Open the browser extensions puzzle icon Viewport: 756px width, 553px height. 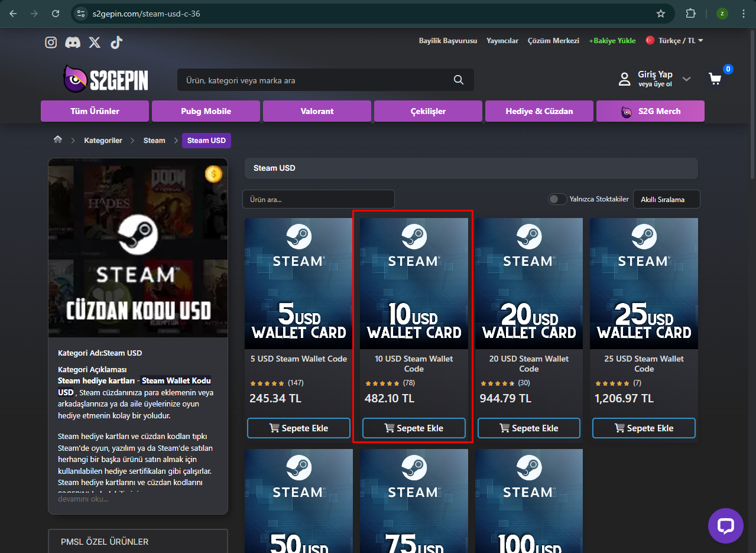[690, 13]
